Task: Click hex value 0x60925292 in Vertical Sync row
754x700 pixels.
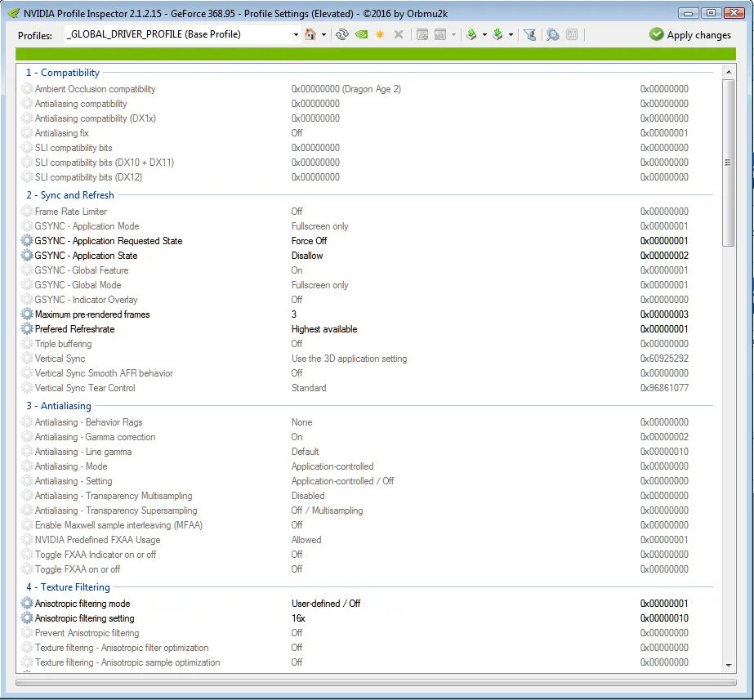Action: pyautogui.click(x=664, y=359)
